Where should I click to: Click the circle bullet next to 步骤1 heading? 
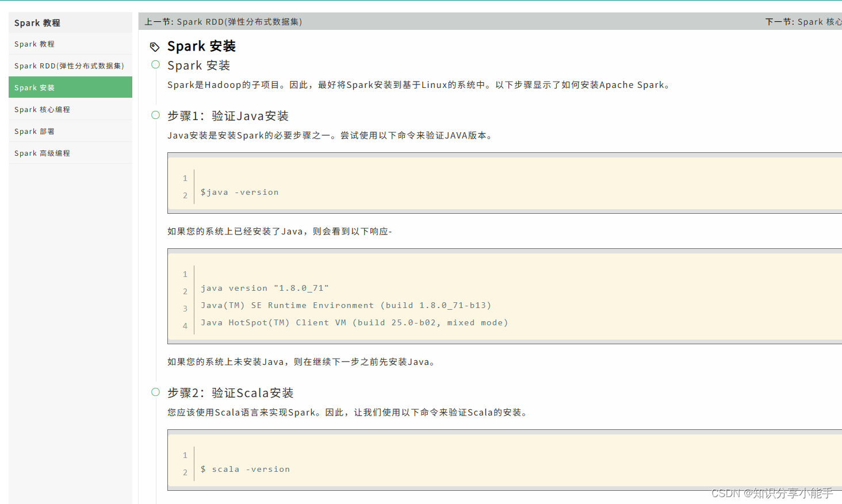(155, 115)
